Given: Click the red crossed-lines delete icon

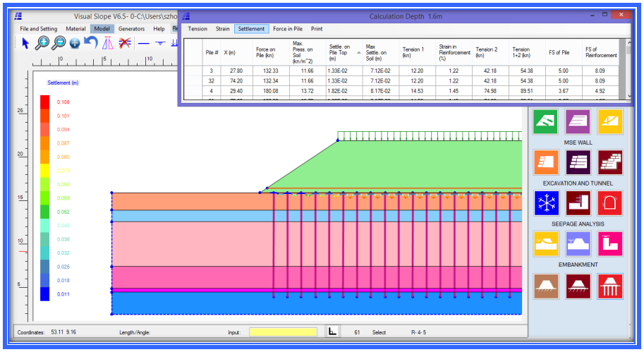Looking at the screenshot, I should (x=125, y=43).
